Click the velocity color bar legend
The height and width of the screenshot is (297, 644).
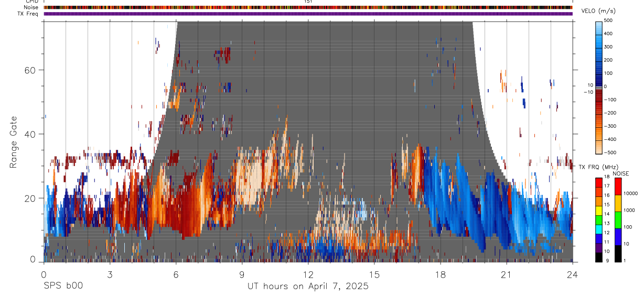pyautogui.click(x=599, y=87)
